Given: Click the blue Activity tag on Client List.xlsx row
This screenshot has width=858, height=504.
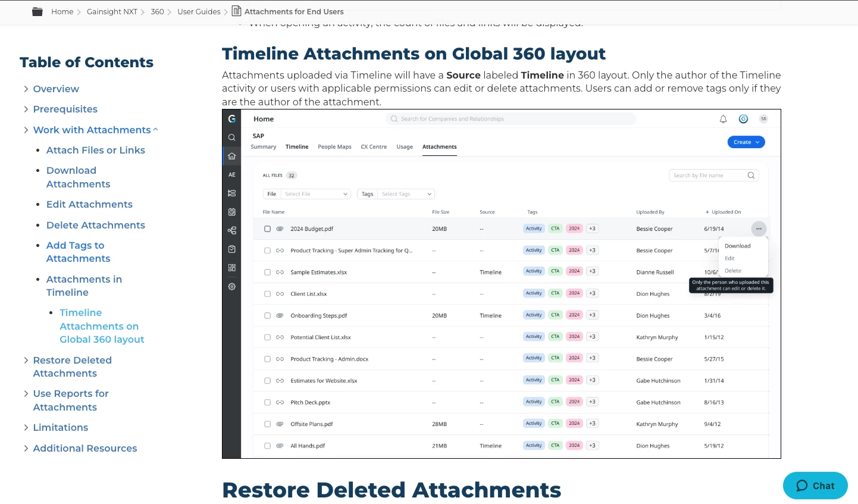Looking at the screenshot, I should [x=534, y=293].
